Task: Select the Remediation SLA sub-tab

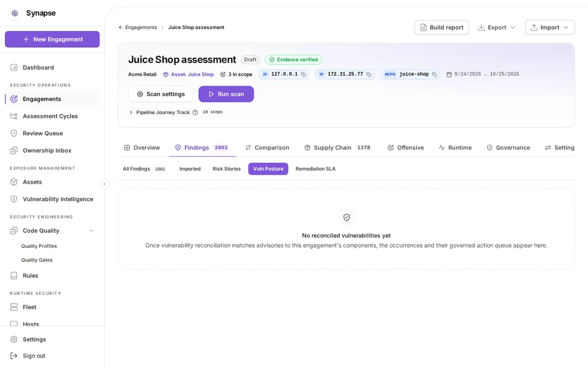Action: tap(316, 169)
